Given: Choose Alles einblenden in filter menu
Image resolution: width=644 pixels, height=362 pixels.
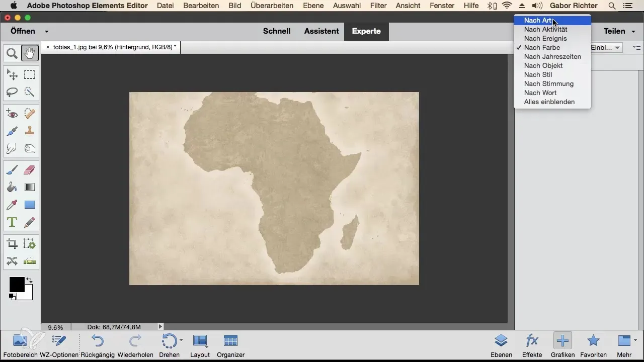Looking at the screenshot, I should tap(552, 102).
